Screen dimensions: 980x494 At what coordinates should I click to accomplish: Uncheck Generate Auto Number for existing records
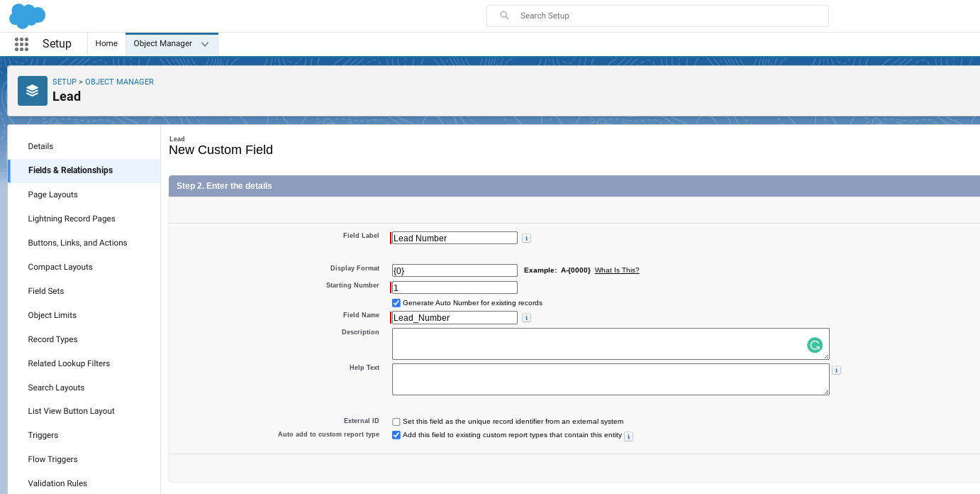pyautogui.click(x=396, y=303)
